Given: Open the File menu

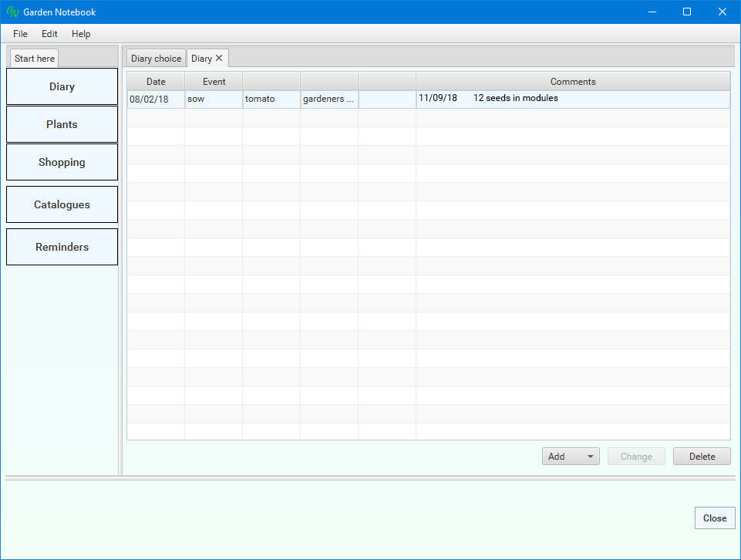Looking at the screenshot, I should [20, 34].
